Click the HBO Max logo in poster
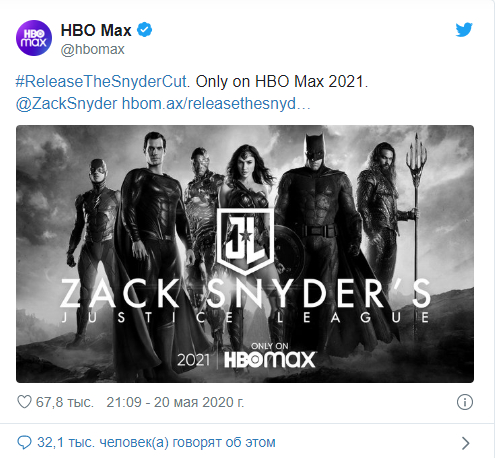495x458 pixels. [270, 359]
